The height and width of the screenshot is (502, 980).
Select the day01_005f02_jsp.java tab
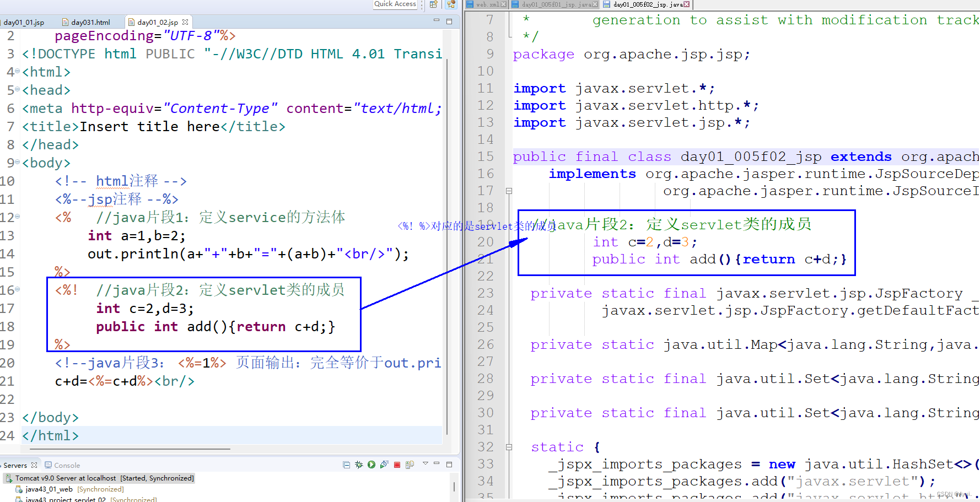646,4
